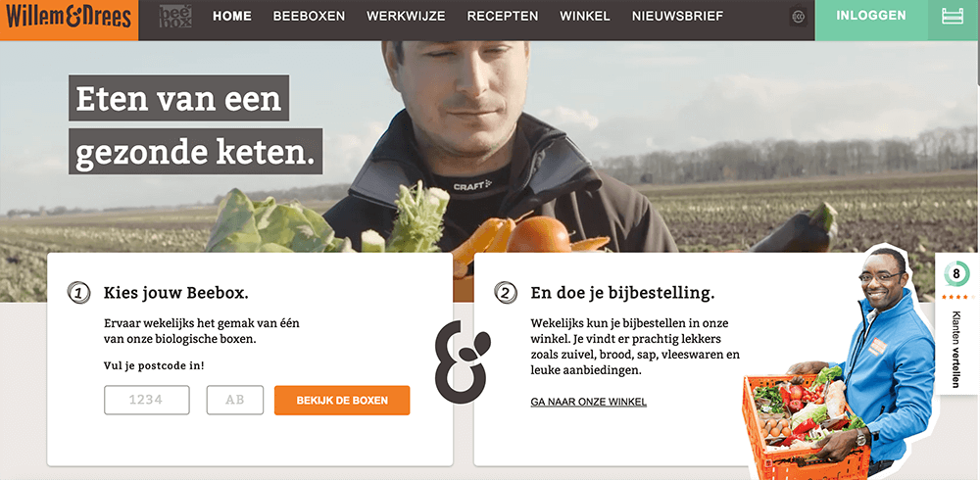
Task: Open the crate shopping basket icon
Action: [954, 17]
